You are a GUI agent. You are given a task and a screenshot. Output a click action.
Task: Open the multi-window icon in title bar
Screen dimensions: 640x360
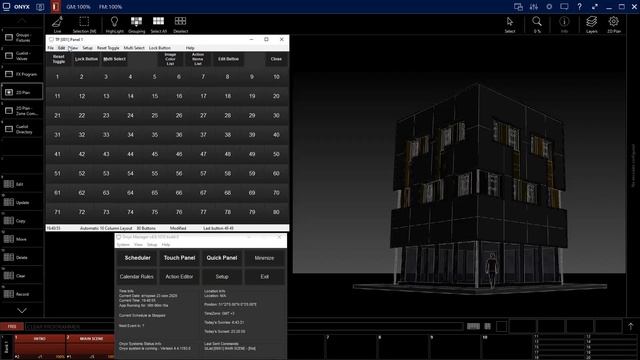pyautogui.click(x=518, y=7)
